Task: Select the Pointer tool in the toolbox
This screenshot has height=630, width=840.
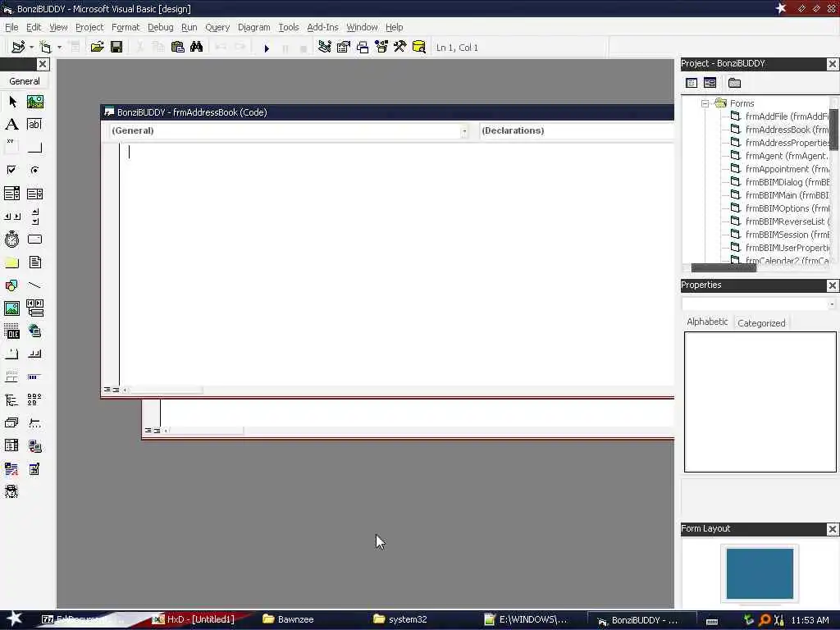Action: click(11, 102)
